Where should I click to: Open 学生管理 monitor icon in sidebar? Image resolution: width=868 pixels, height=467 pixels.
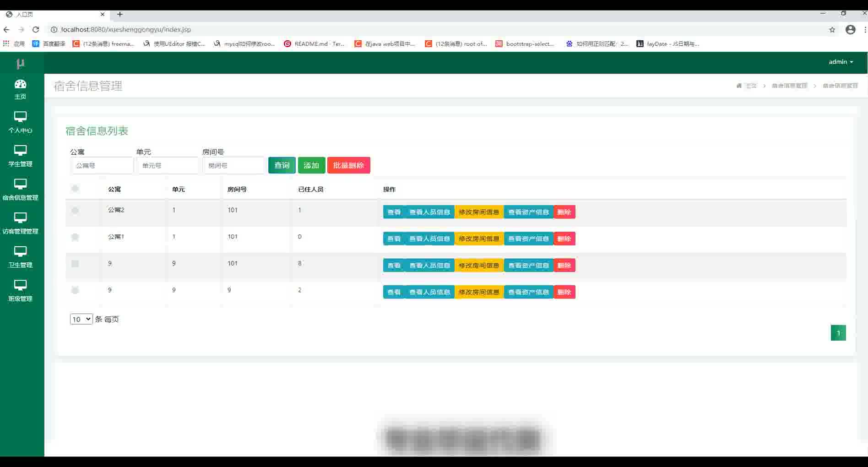pos(20,150)
